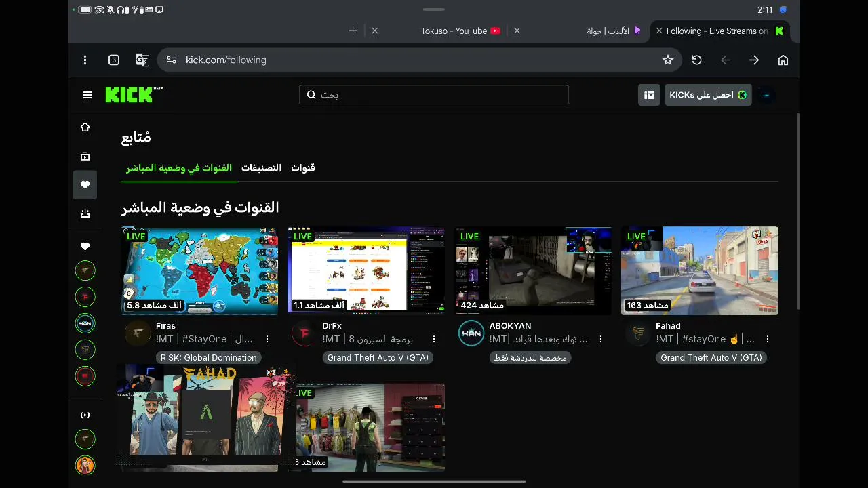Image resolution: width=868 pixels, height=488 pixels.
Task: Select the القنوات في وضعية المباشر tab
Action: pyautogui.click(x=179, y=168)
